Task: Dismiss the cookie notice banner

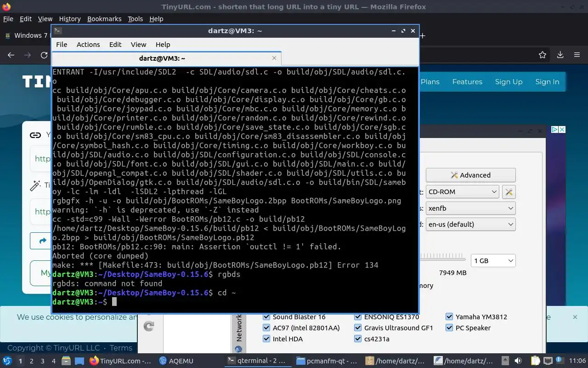Action: pyautogui.click(x=575, y=317)
